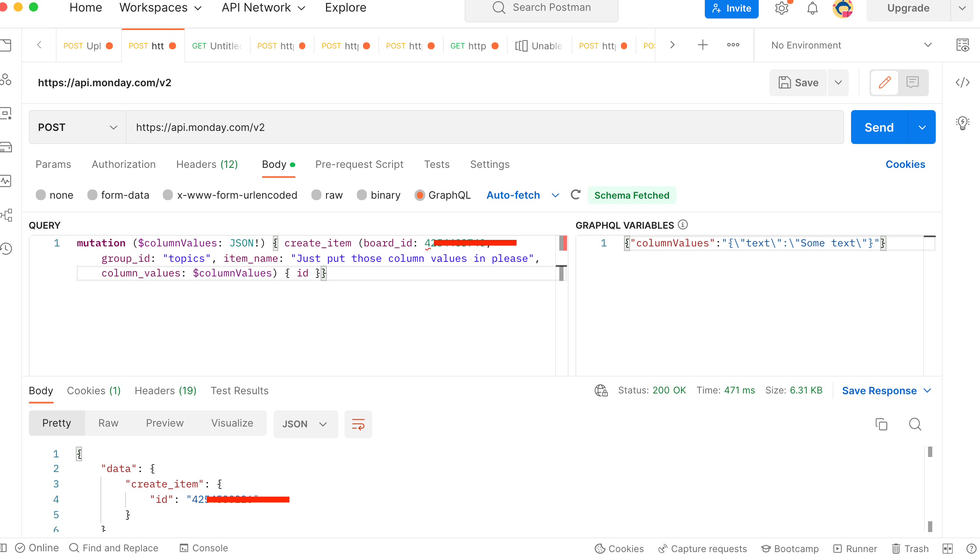This screenshot has width=980, height=554.
Task: Expand the Save options arrow
Action: [838, 82]
